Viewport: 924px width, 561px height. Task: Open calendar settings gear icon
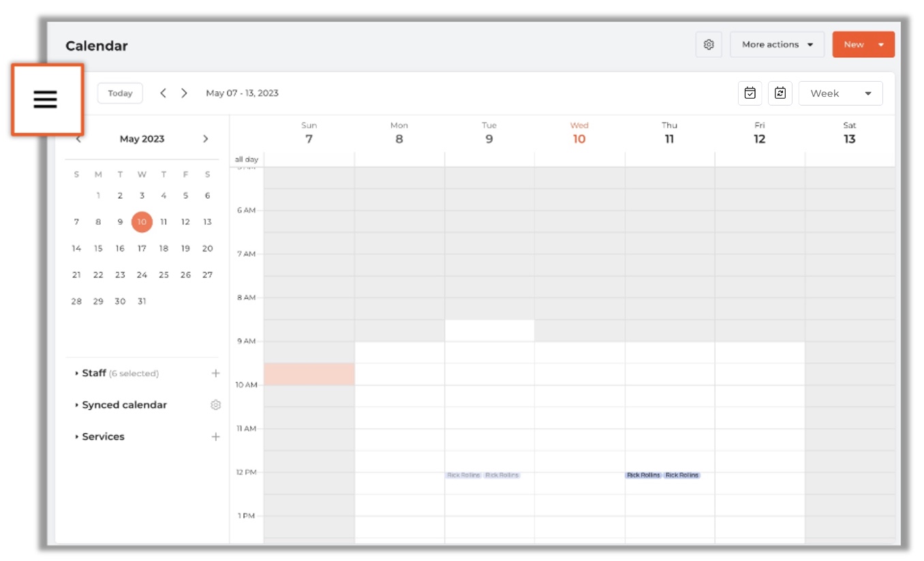click(709, 44)
